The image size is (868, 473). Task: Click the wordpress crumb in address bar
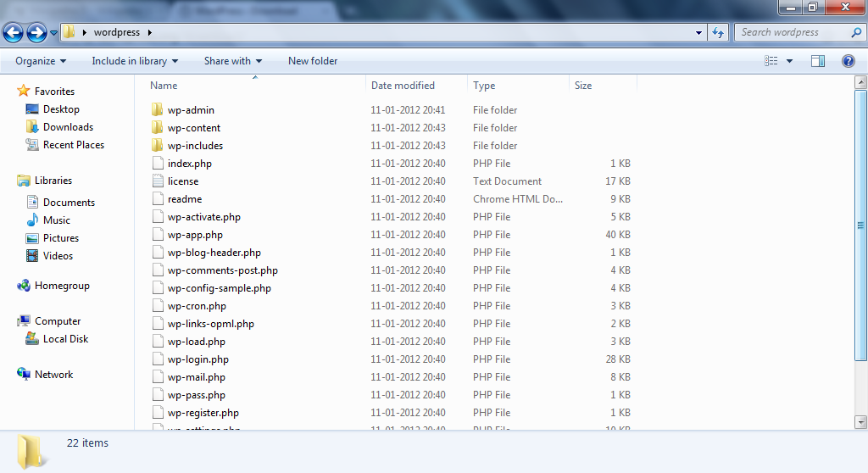pyautogui.click(x=117, y=32)
